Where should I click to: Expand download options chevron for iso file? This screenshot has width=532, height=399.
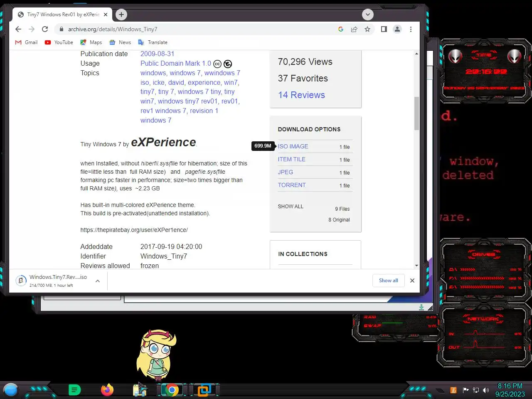point(98,281)
